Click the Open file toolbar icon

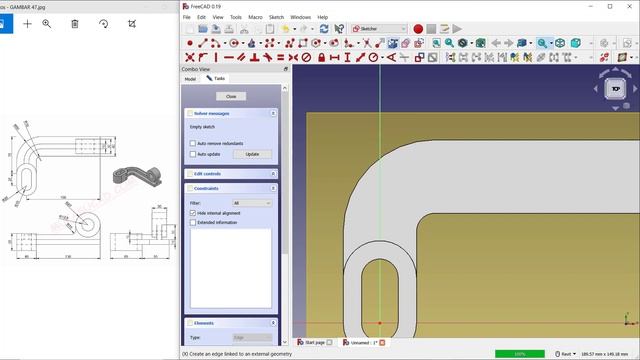point(203,29)
